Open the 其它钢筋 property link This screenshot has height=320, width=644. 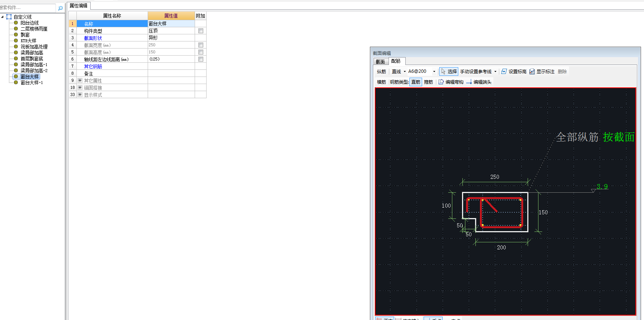click(x=93, y=66)
